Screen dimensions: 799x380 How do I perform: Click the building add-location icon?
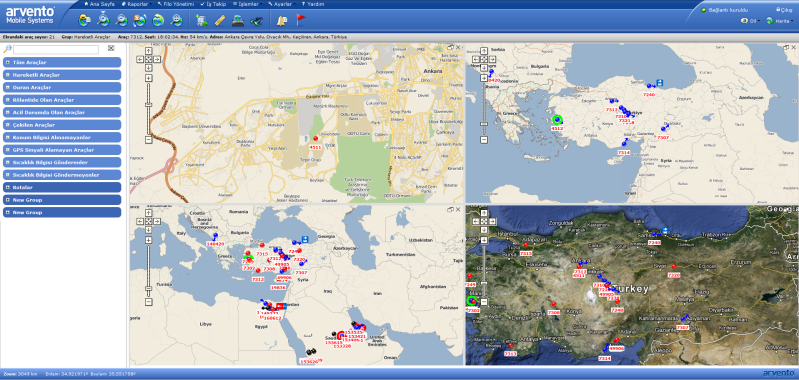(x=201, y=21)
